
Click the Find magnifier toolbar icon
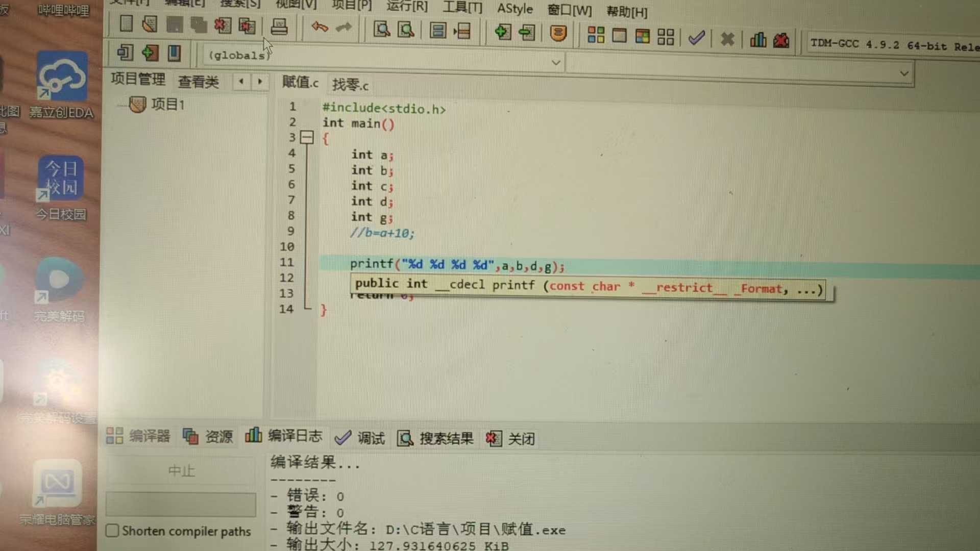point(381,29)
